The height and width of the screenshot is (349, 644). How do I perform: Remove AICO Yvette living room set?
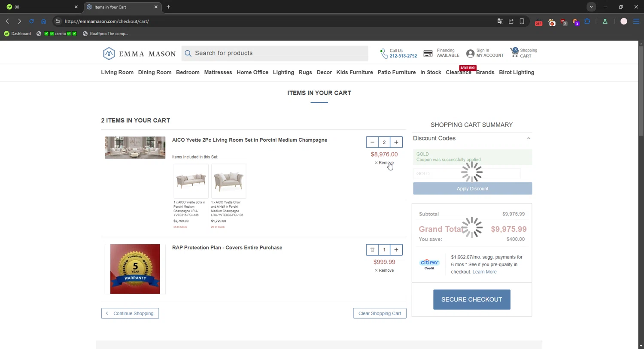[384, 163]
